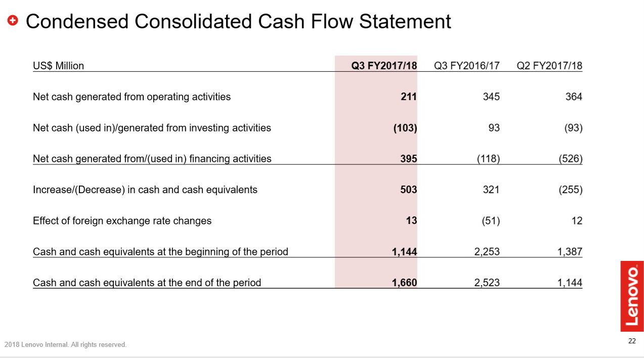Screen dimensions: 644x358
Task: Click the financing activities row label
Action: pyautogui.click(x=152, y=159)
